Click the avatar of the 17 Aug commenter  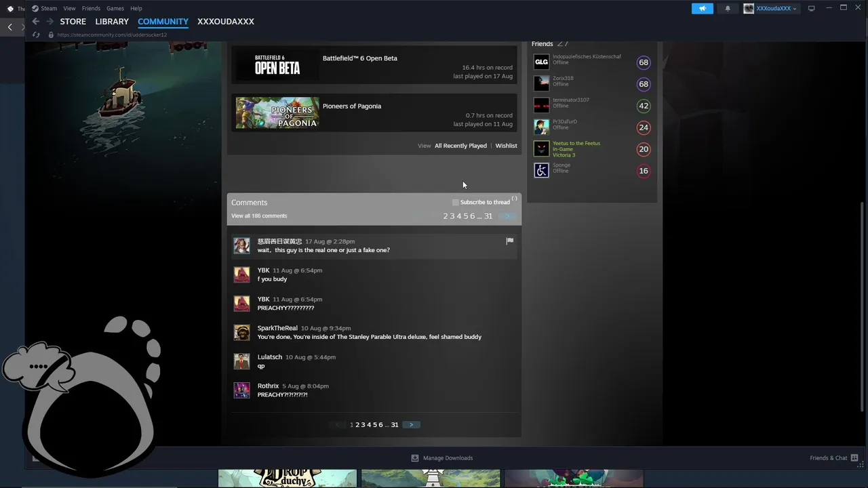[242, 245]
